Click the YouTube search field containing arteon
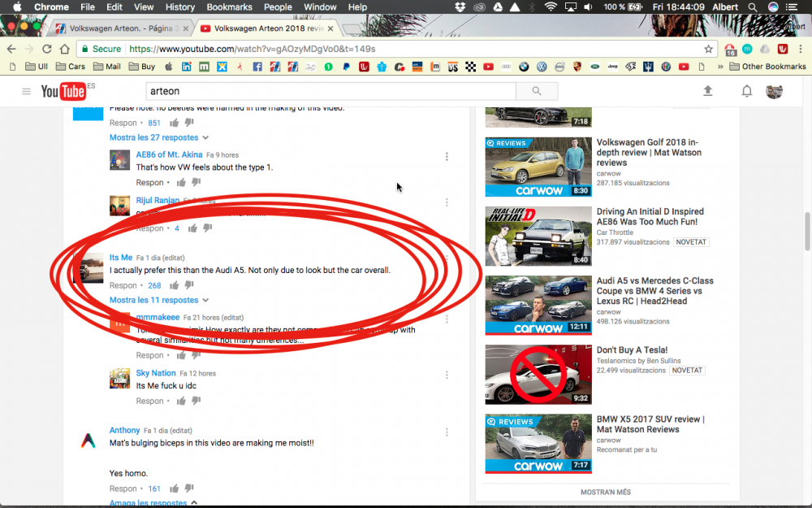The height and width of the screenshot is (508, 812). (x=331, y=91)
